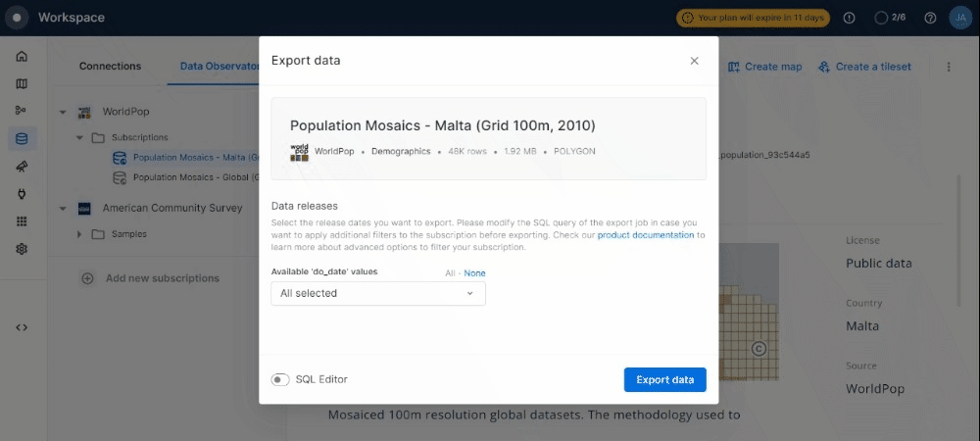Open the Workflows icon in sidebar
980x441 pixels.
pos(22,111)
